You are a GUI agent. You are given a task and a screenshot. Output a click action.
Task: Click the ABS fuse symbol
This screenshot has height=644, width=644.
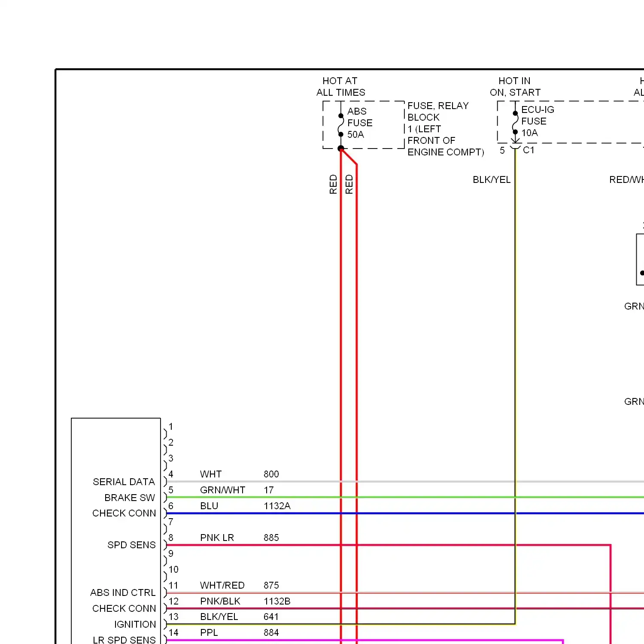(x=341, y=125)
